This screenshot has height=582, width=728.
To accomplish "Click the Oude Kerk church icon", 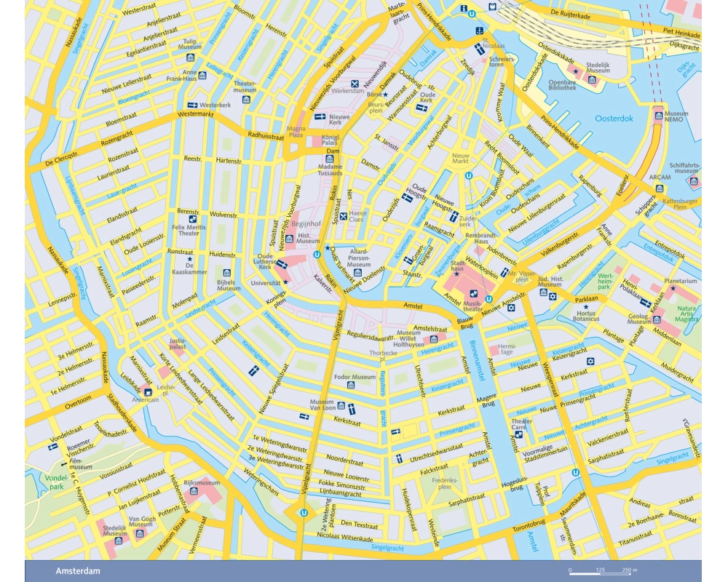I will 421,107.
